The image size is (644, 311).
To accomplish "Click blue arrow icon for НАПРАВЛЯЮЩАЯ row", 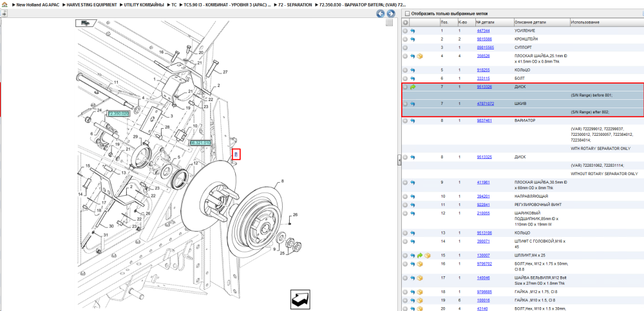I will (413, 196).
